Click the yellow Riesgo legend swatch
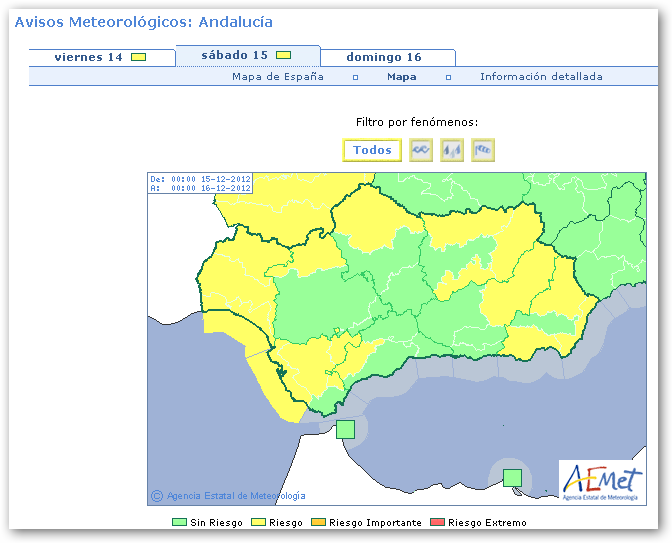672x543 pixels. click(x=255, y=522)
